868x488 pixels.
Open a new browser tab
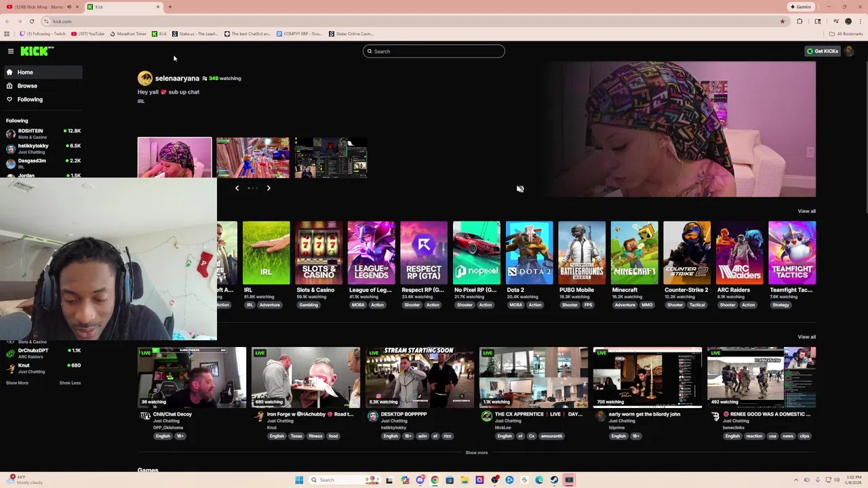click(x=170, y=7)
